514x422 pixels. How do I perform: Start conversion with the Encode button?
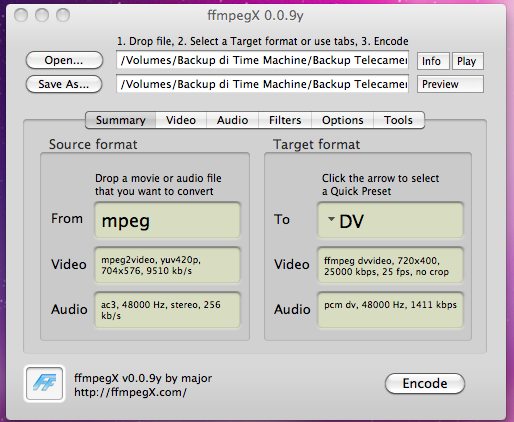[x=425, y=383]
